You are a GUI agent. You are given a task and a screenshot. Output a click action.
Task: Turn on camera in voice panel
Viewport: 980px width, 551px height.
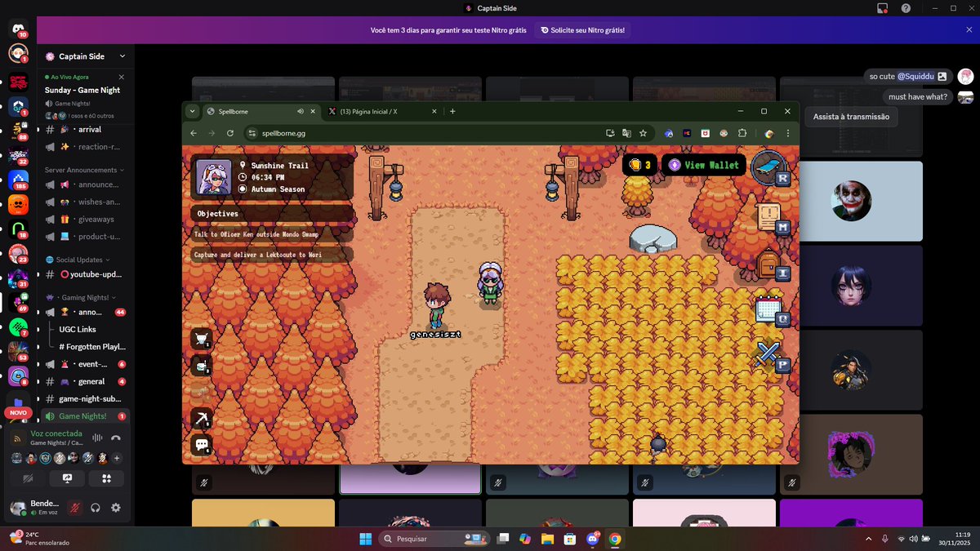click(28, 478)
